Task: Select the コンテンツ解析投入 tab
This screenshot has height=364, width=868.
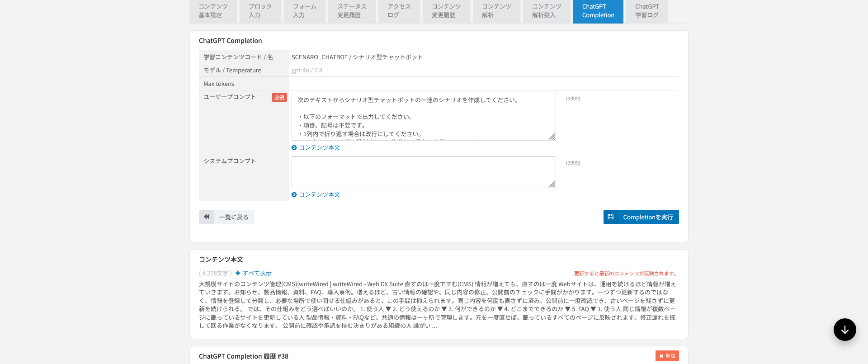Action: click(x=546, y=11)
